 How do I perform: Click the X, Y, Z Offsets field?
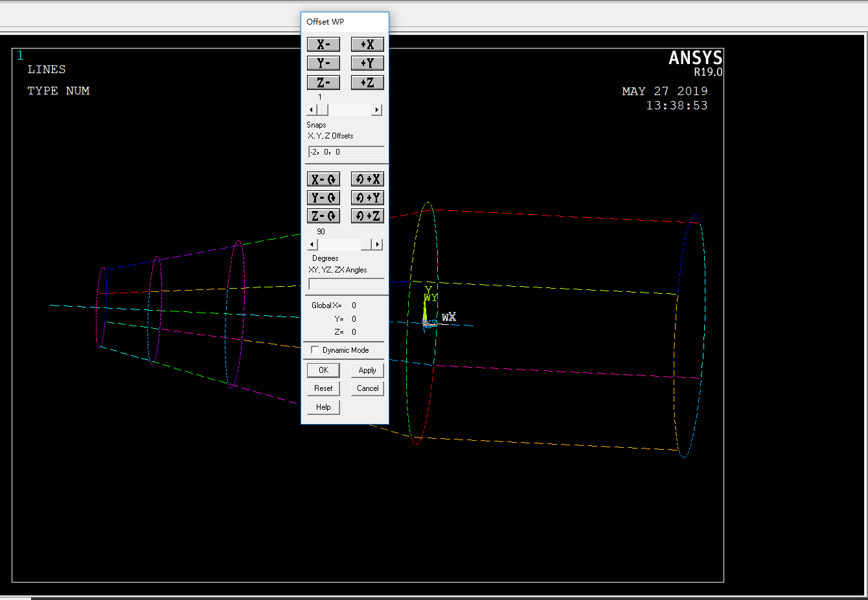(x=347, y=152)
